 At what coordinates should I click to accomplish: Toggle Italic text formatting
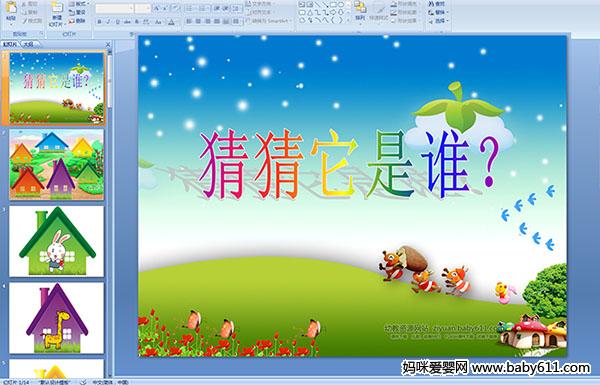[x=108, y=22]
